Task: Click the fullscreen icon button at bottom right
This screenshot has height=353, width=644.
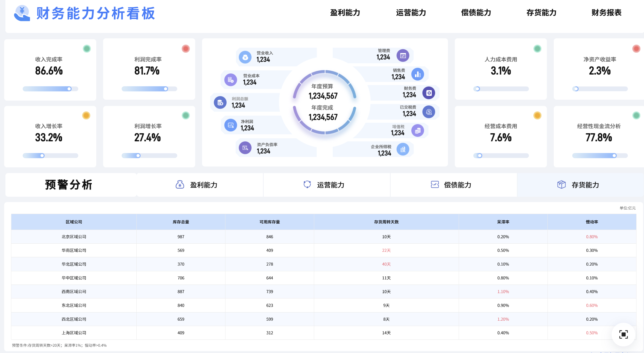Action: [x=624, y=334]
